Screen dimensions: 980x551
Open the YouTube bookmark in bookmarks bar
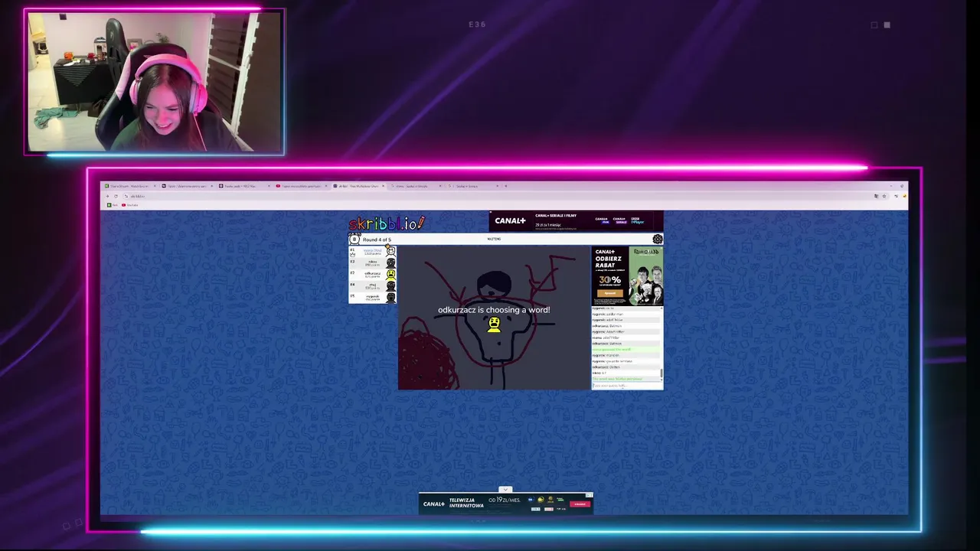(x=130, y=205)
